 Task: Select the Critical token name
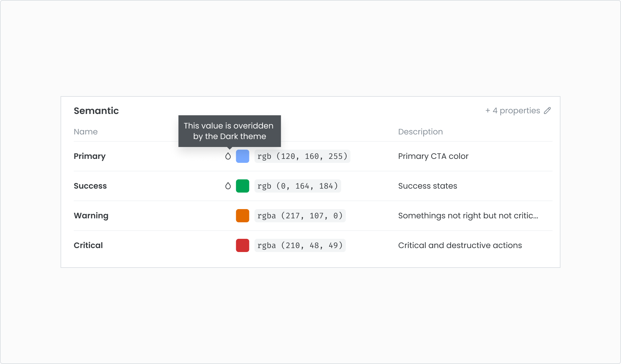tap(88, 245)
